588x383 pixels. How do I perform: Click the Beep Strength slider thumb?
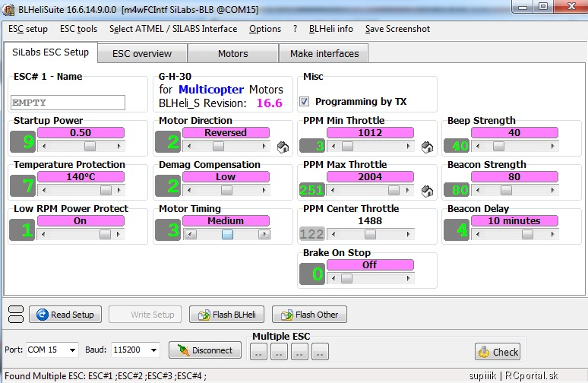coord(498,147)
